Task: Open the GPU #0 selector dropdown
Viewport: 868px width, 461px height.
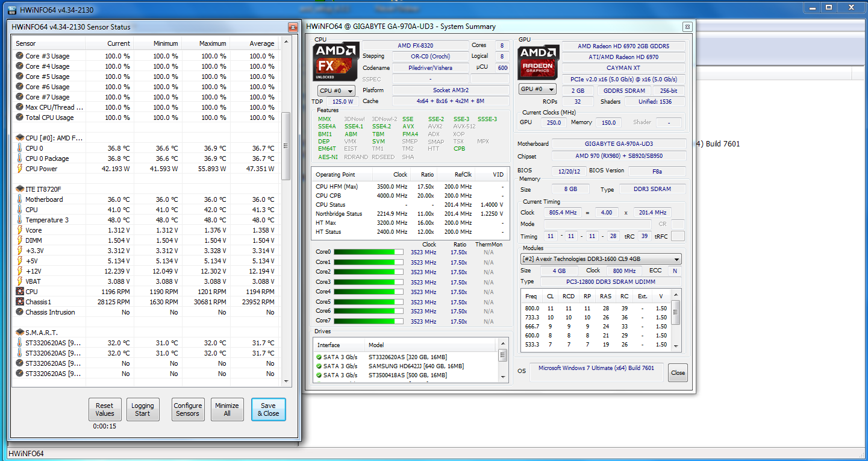Action: [537, 89]
